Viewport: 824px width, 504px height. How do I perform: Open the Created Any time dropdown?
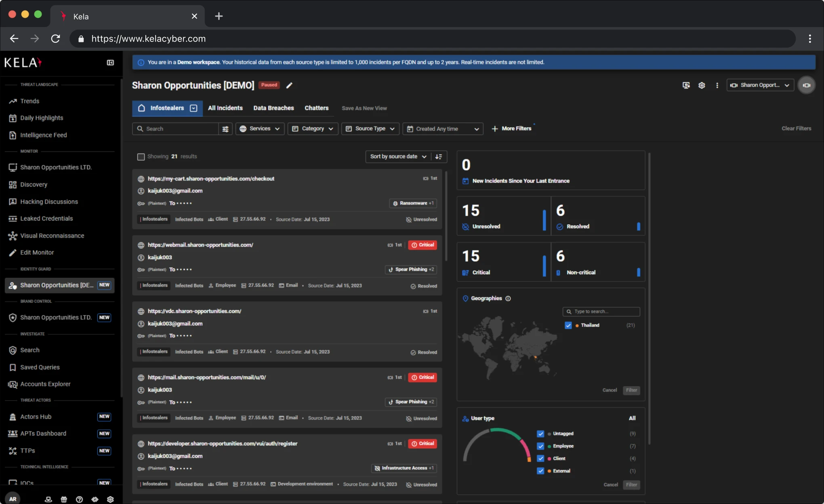(x=443, y=129)
